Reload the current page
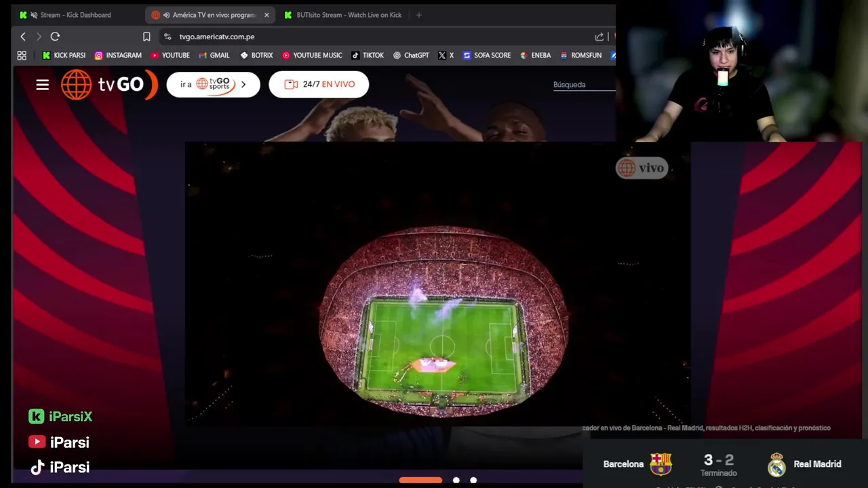Screen dimensions: 868x488 55,37
